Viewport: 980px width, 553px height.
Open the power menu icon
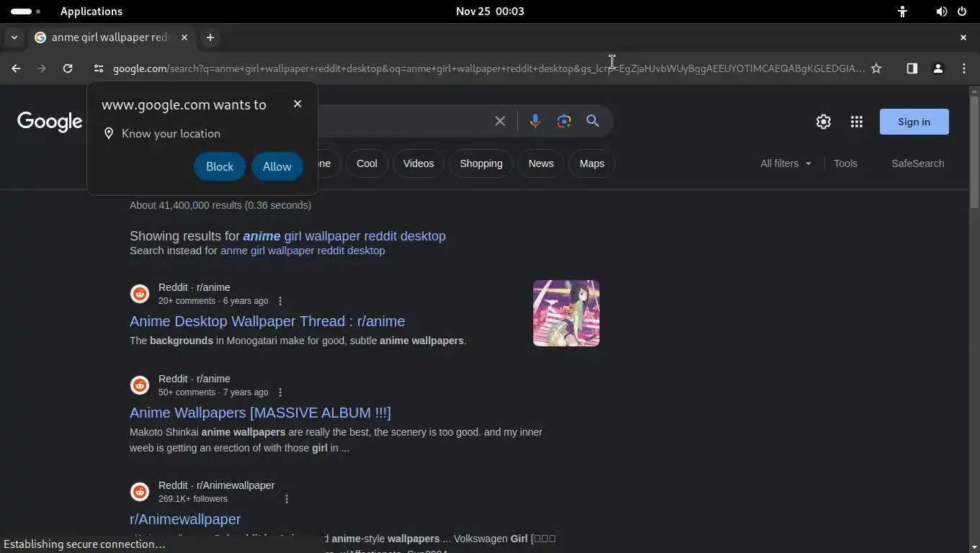(x=962, y=12)
